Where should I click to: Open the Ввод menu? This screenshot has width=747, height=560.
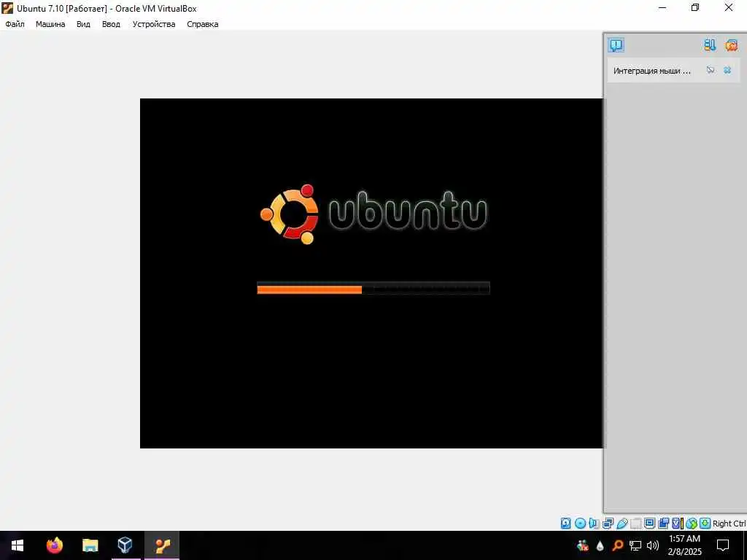tap(111, 24)
